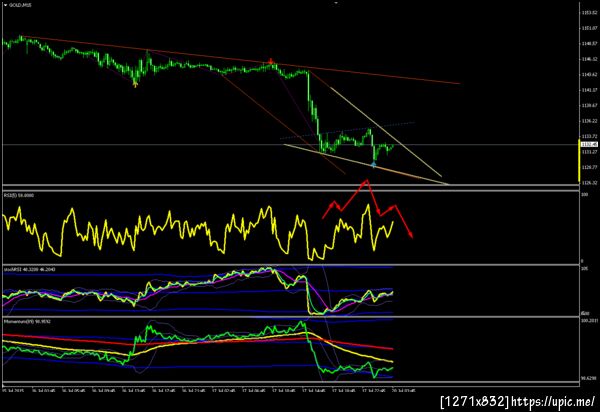The height and width of the screenshot is (412, 600).
Task: Click the GOLD,M15 symbol title
Action: pyautogui.click(x=21, y=5)
